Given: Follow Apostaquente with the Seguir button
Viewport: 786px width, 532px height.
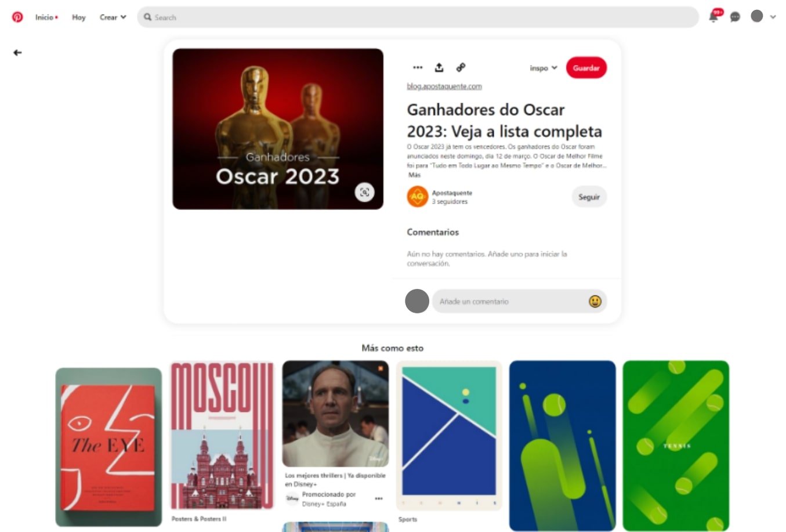Looking at the screenshot, I should coord(589,197).
